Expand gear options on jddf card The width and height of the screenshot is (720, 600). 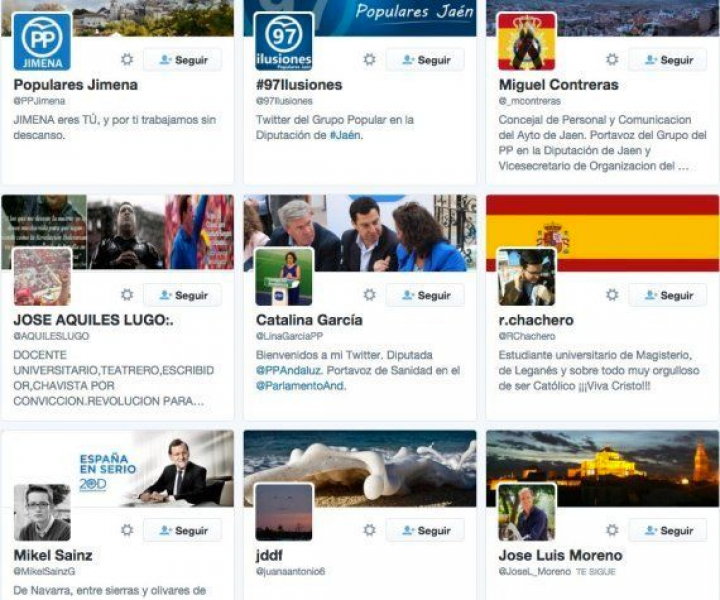click(370, 530)
